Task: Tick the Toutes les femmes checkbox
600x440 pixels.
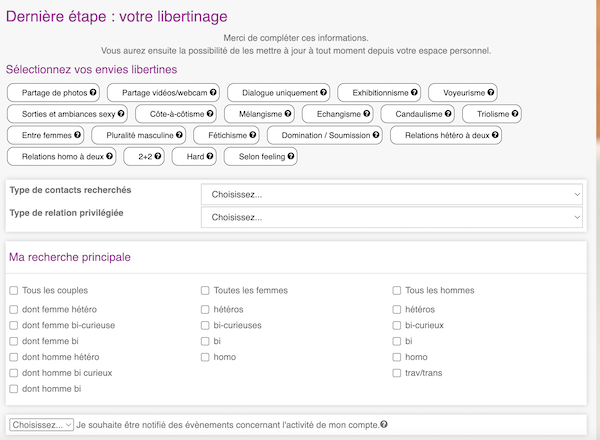Action: click(x=205, y=291)
